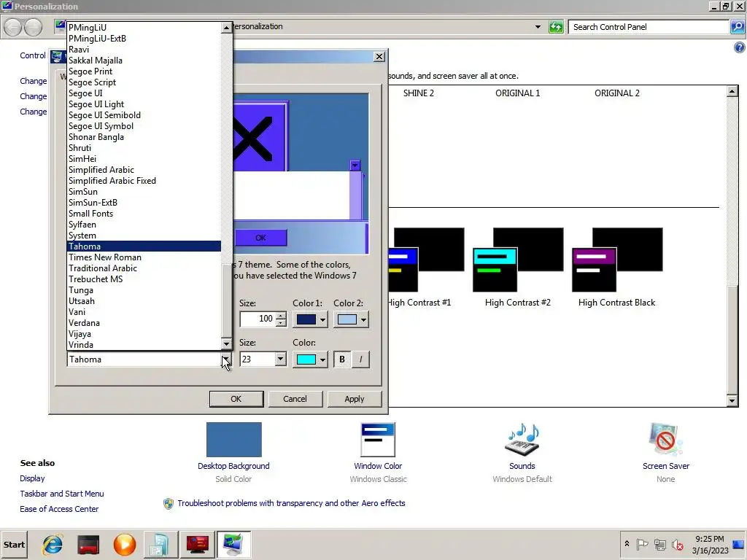Viewport: 747px width, 560px height.
Task: Collapse the font name dropdown
Action: pos(226,359)
